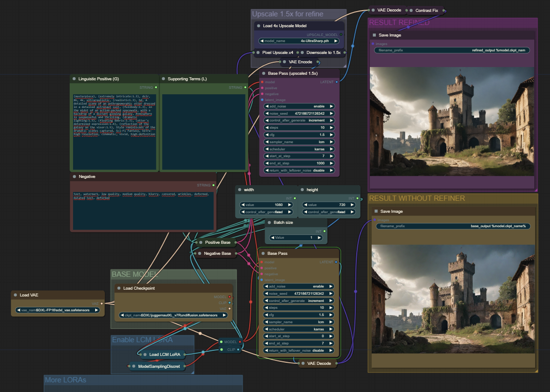Click the "More LORAs" group title
Screen dimensions: 550x392
point(65,380)
